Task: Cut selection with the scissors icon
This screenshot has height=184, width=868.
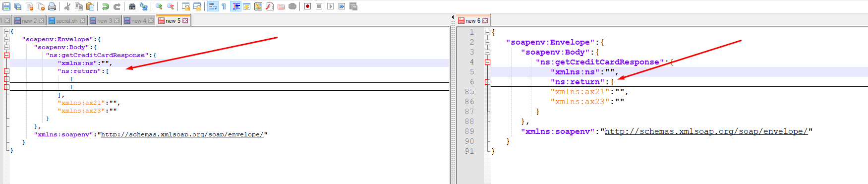Action: 67,6
